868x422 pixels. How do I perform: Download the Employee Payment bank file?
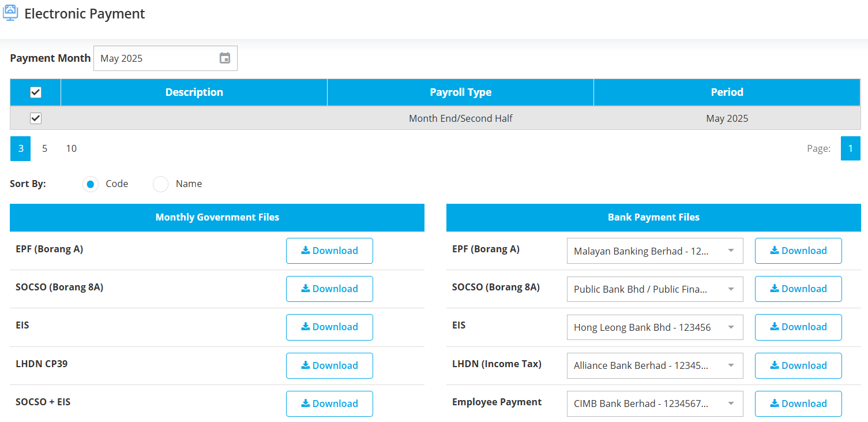coord(798,404)
